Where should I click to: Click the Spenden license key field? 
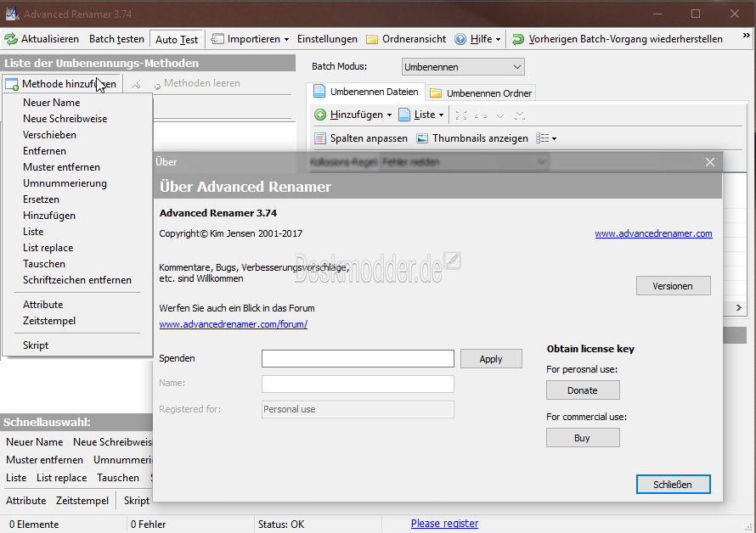(x=358, y=358)
